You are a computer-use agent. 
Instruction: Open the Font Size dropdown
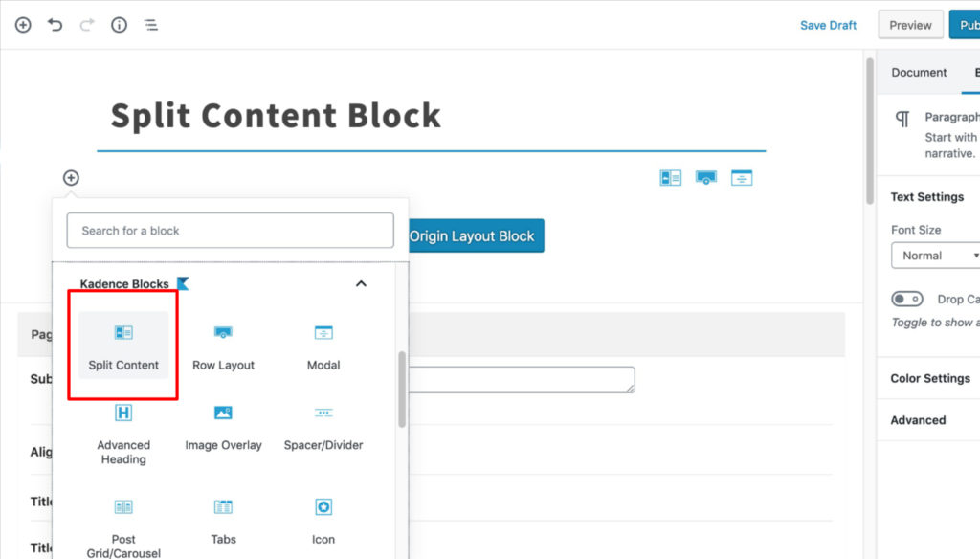coord(935,256)
